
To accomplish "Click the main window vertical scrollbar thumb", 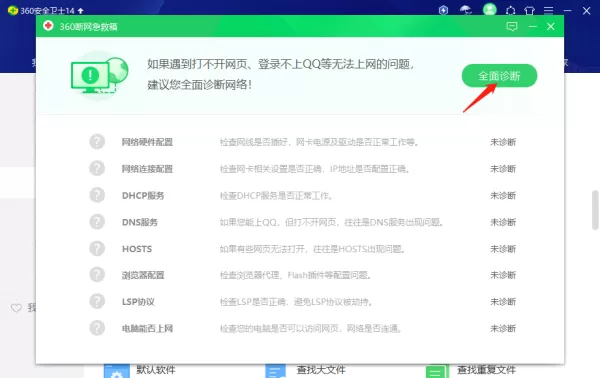I will coord(595,210).
